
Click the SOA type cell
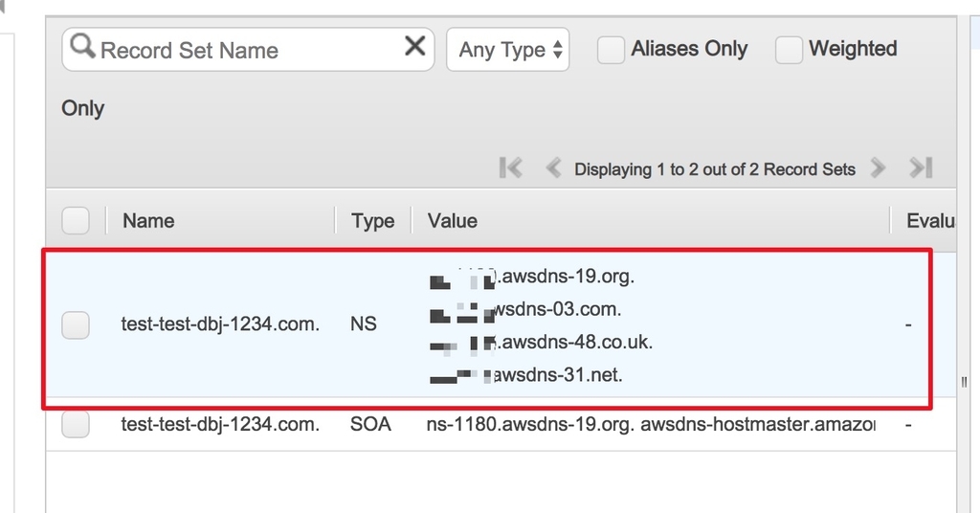tap(370, 424)
